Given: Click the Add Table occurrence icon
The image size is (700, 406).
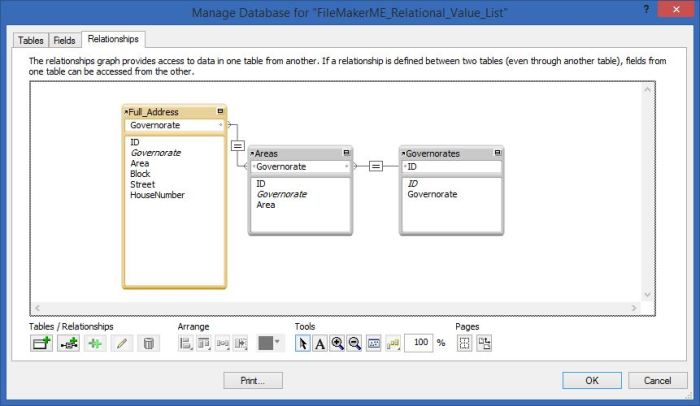Looking at the screenshot, I should 41,343.
